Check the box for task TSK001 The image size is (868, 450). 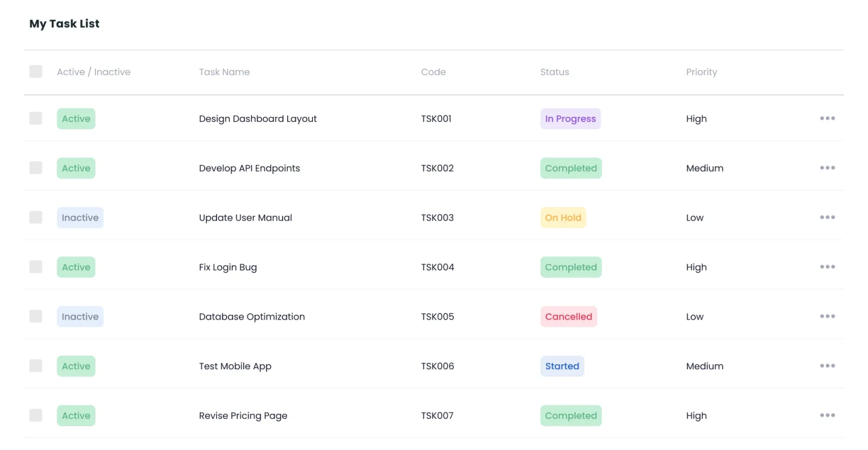(x=36, y=118)
